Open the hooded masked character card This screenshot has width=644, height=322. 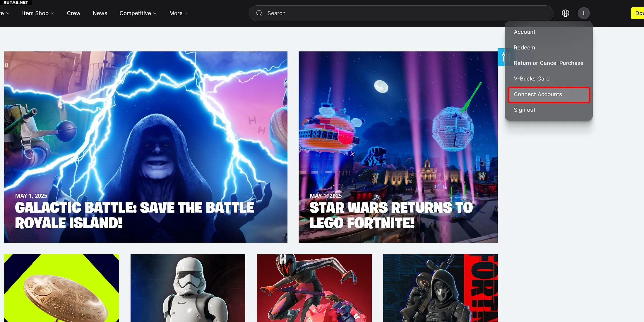tap(440, 288)
